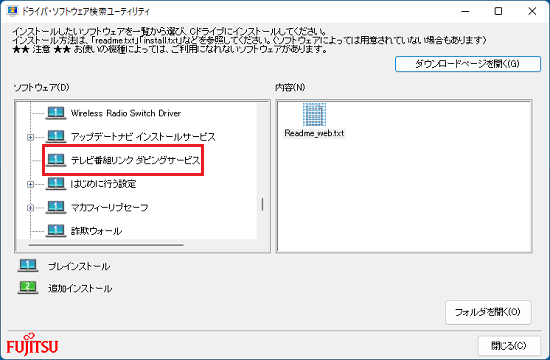Click the blue プレインストール legend icon
Image resolution: width=550 pixels, height=360 pixels.
(x=28, y=266)
